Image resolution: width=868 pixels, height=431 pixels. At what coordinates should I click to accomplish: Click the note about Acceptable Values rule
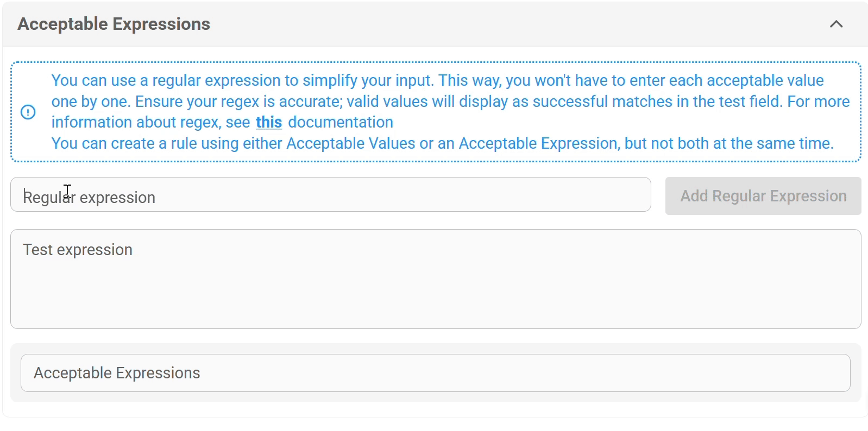click(442, 143)
